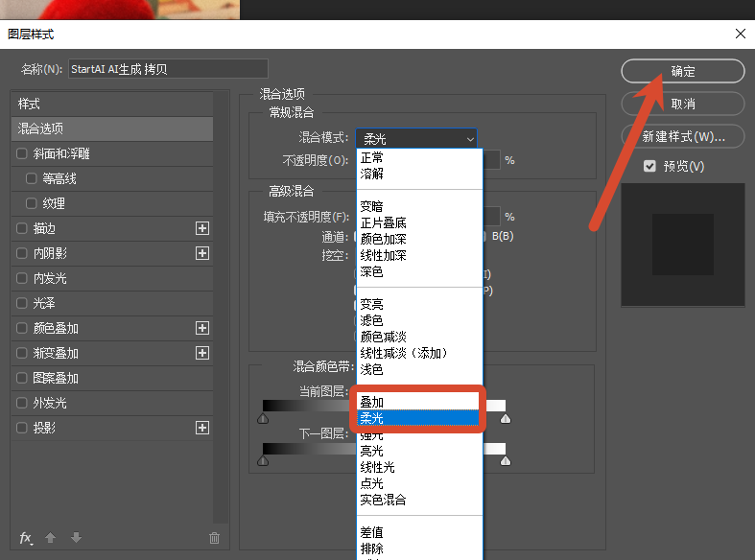The height and width of the screenshot is (560, 755).
Task: Move effect up with the up arrow icon
Action: (51, 537)
